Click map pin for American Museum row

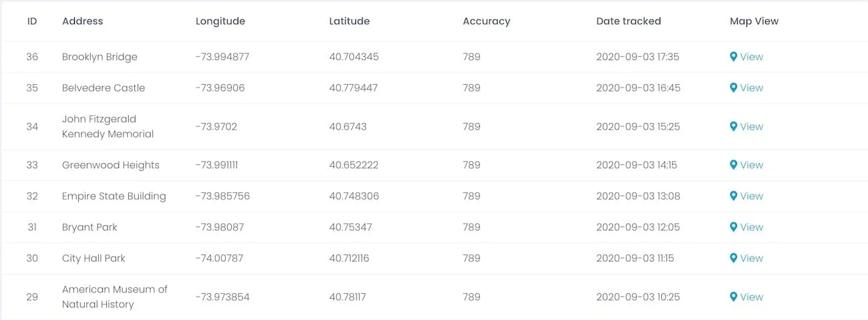733,297
